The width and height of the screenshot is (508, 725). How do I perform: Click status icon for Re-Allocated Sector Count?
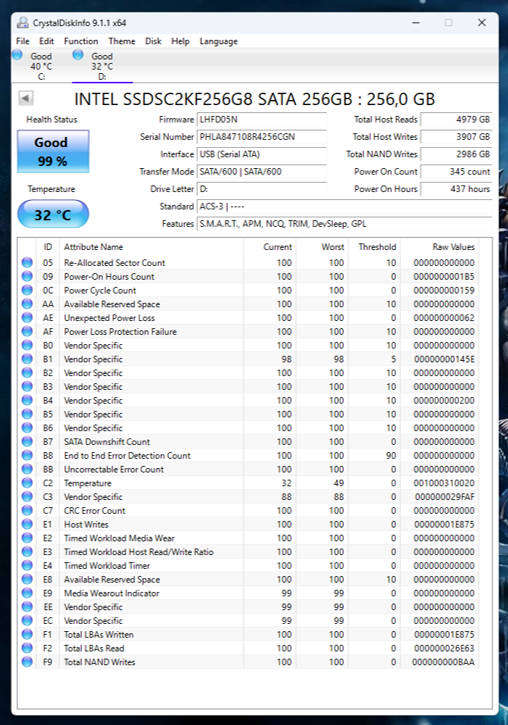click(27, 263)
